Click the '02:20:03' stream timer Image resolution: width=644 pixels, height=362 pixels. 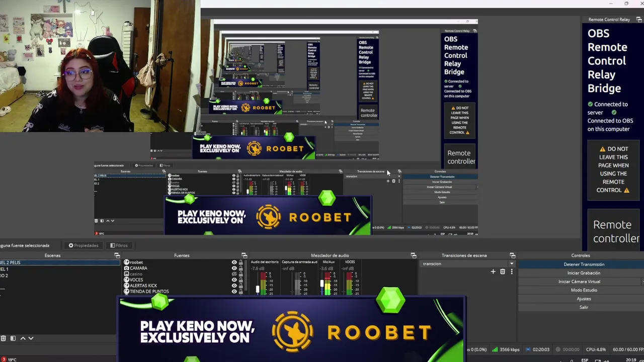tap(541, 349)
